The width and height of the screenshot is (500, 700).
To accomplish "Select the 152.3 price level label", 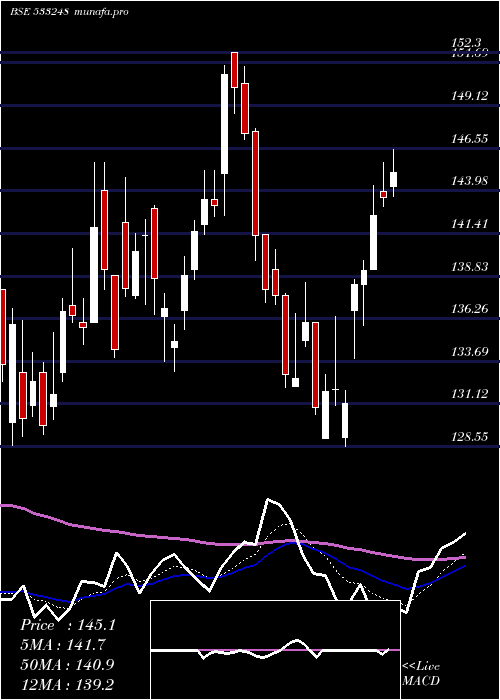I will point(466,43).
